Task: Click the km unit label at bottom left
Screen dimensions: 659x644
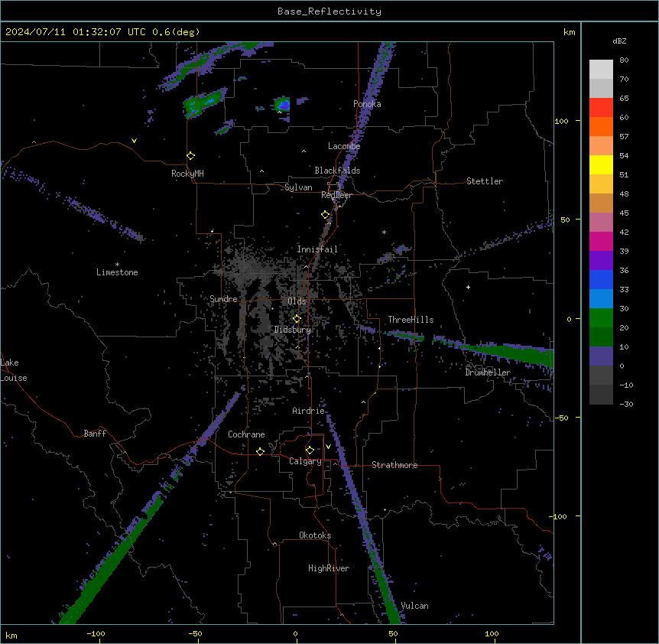Action: 11,636
